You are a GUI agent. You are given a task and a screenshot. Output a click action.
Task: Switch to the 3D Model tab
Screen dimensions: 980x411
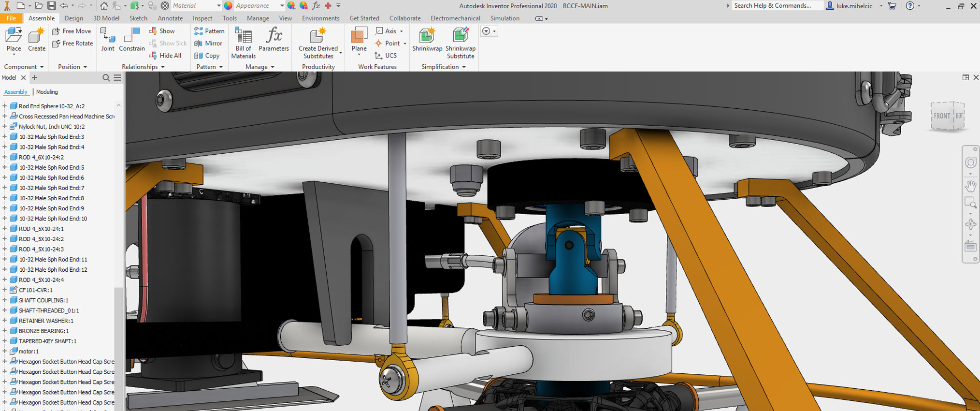[106, 18]
